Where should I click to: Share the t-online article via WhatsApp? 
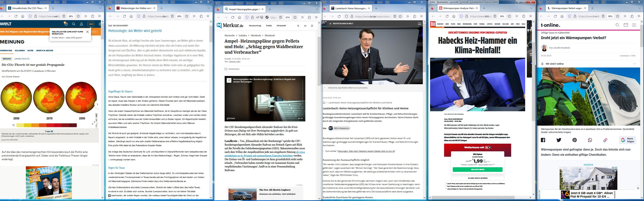(x=590, y=140)
